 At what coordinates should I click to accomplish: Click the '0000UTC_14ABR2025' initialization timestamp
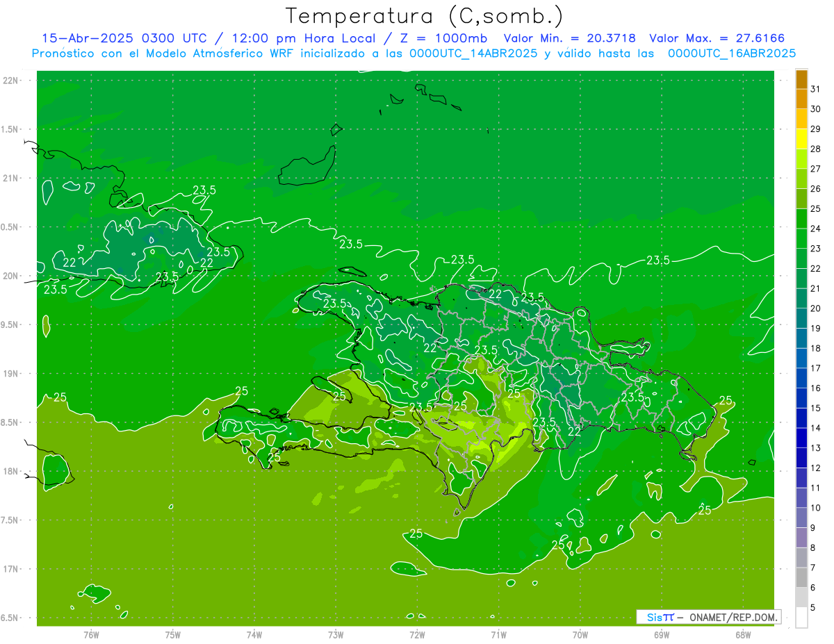pyautogui.click(x=474, y=53)
